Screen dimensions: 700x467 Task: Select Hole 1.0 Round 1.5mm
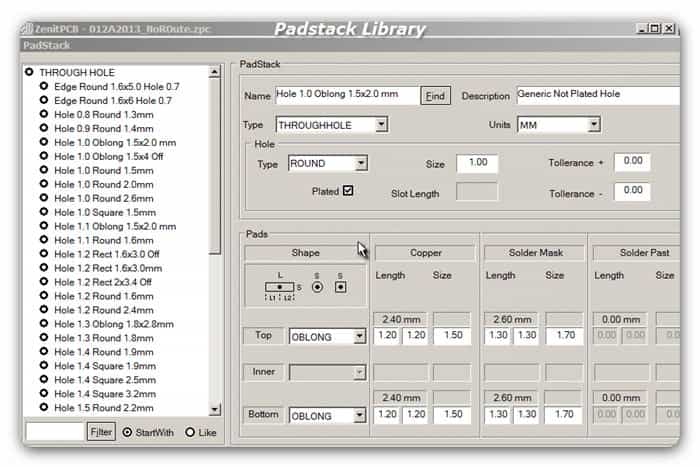(x=104, y=171)
